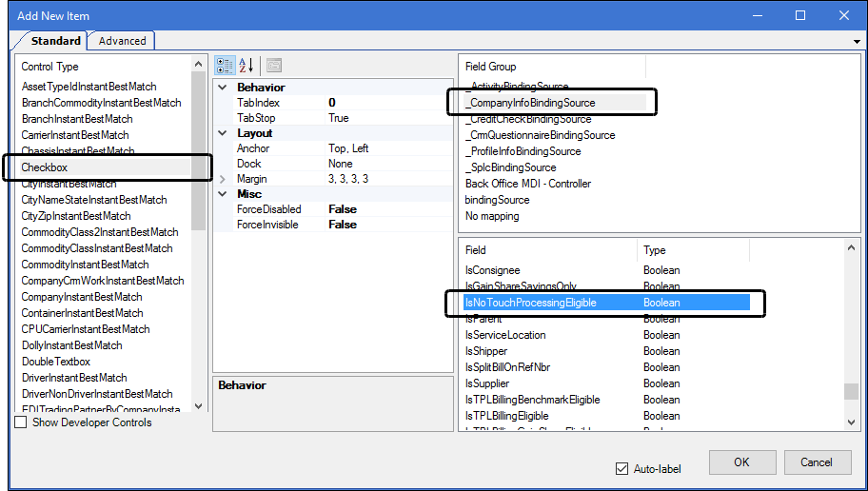Switch to the Advanced tab
Image resolution: width=868 pixels, height=491 pixels.
[x=123, y=41]
